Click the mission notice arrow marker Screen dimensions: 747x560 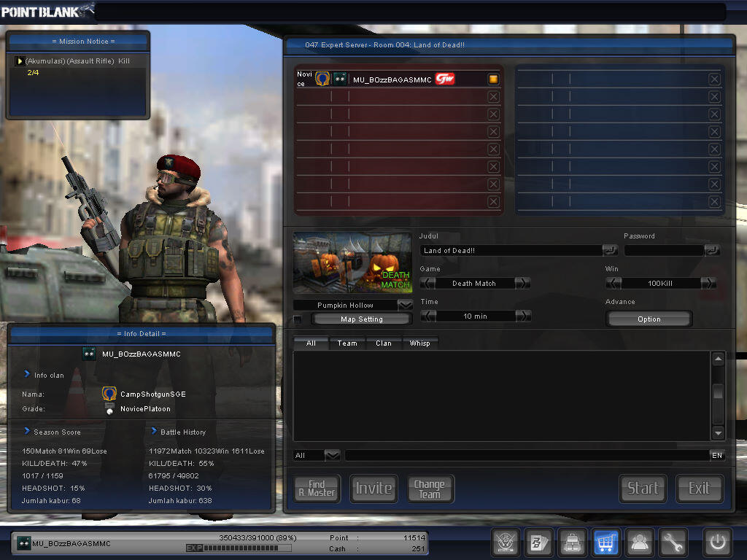20,61
